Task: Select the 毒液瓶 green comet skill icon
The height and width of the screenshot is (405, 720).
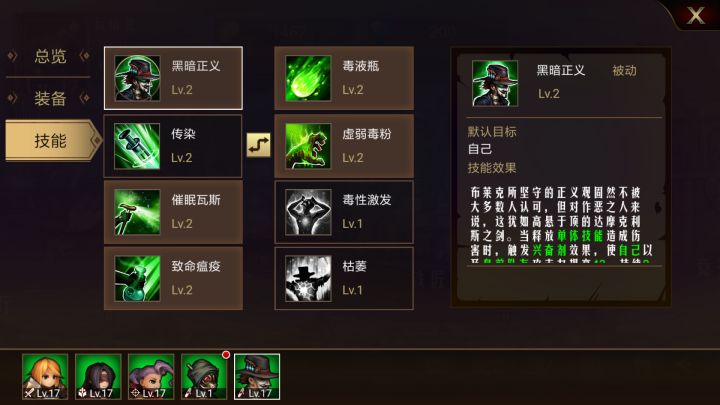Action: point(308,78)
